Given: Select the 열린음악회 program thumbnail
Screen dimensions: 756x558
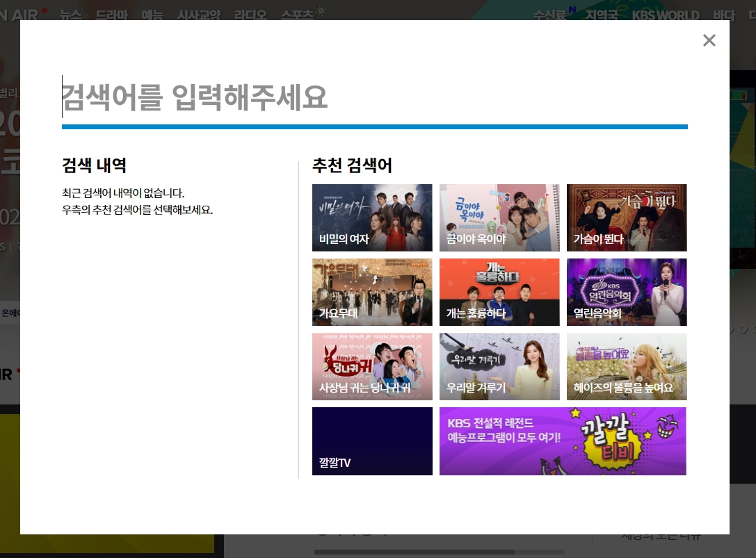Looking at the screenshot, I should [x=627, y=292].
